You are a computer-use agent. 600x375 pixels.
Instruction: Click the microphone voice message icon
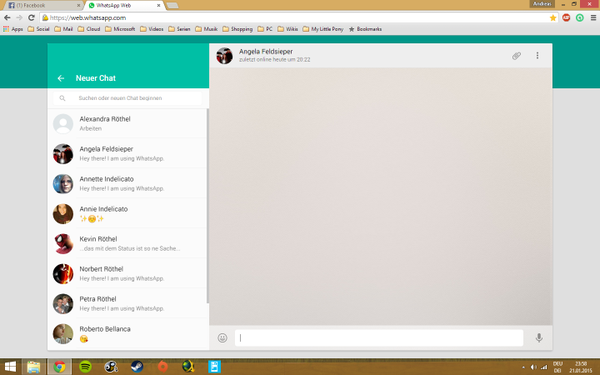[539, 338]
